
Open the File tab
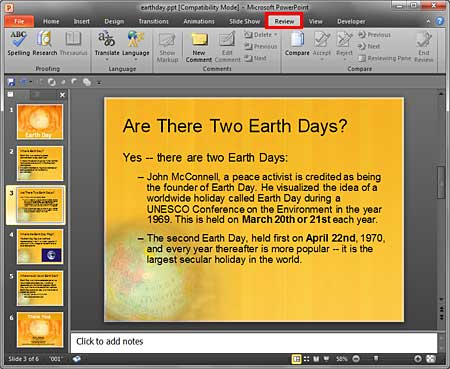19,21
